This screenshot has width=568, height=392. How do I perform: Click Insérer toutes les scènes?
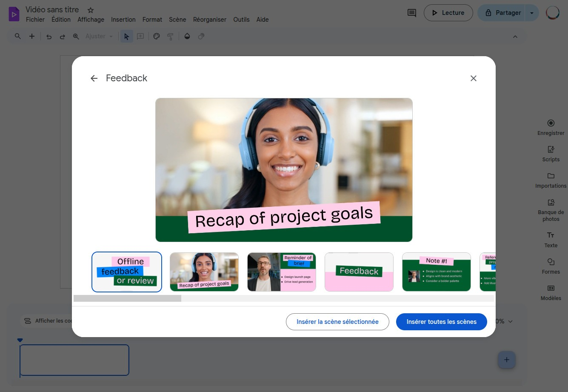(441, 322)
